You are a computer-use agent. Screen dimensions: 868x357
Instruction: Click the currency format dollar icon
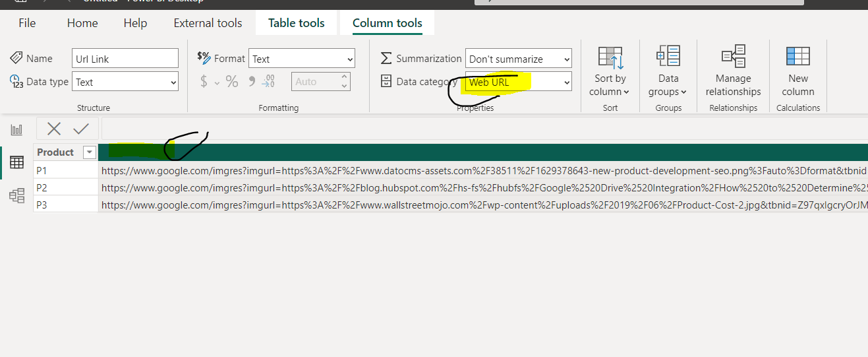coord(204,82)
